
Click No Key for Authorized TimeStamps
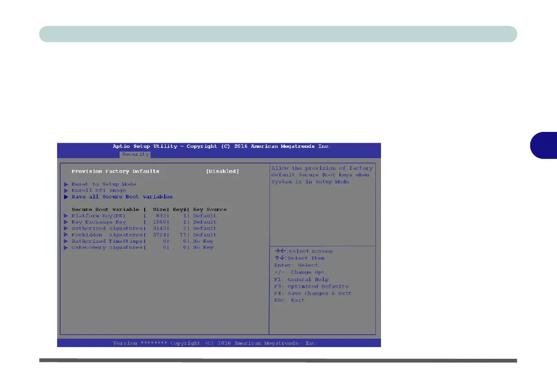tap(203, 241)
